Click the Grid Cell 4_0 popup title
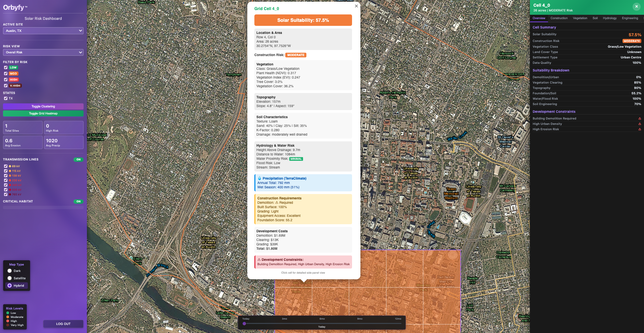The width and height of the screenshot is (644, 333). [266, 9]
